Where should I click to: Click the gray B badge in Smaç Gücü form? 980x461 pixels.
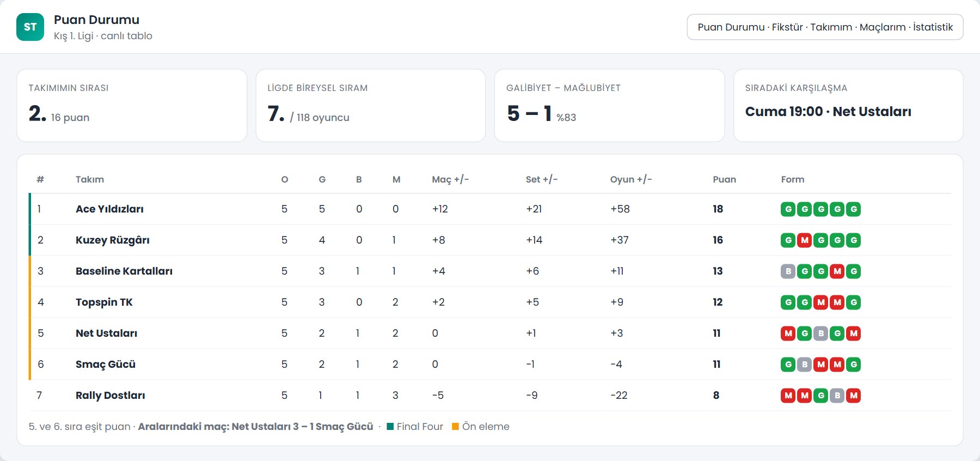(804, 364)
